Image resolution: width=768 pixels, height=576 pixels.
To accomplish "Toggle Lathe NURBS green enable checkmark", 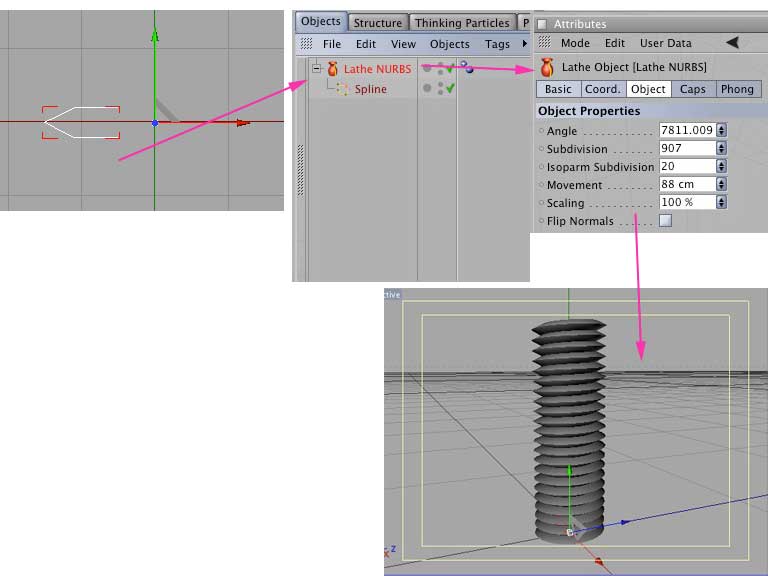I will coord(450,69).
